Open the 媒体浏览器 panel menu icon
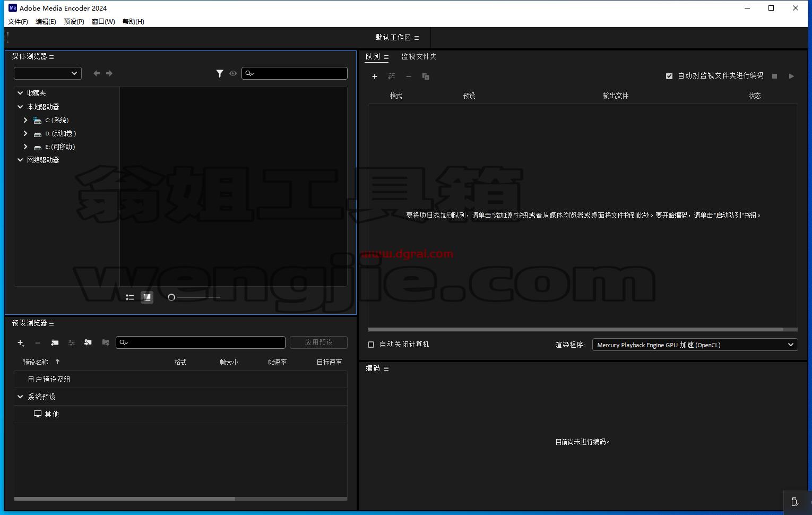The width and height of the screenshot is (812, 515). point(51,57)
